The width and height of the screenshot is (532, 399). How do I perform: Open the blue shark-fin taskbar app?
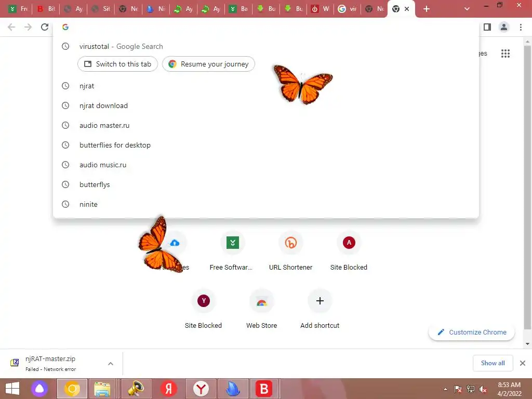[x=233, y=389]
